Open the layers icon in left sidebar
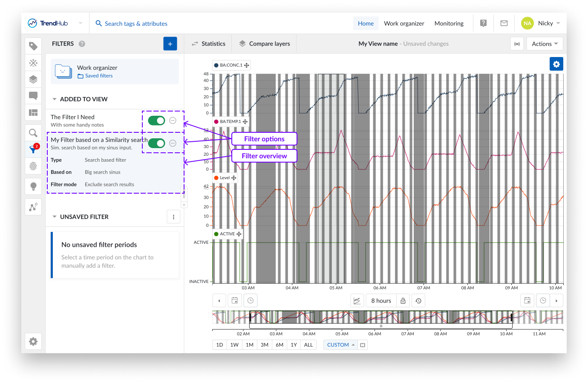 pos(33,79)
